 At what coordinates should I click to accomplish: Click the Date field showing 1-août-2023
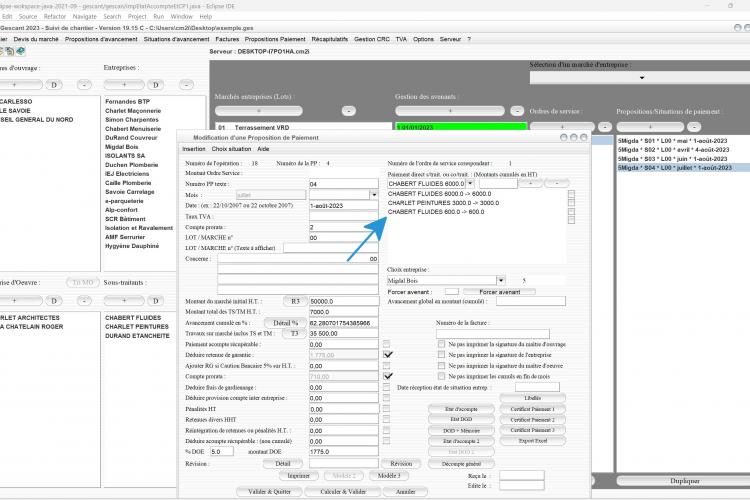coord(343,206)
